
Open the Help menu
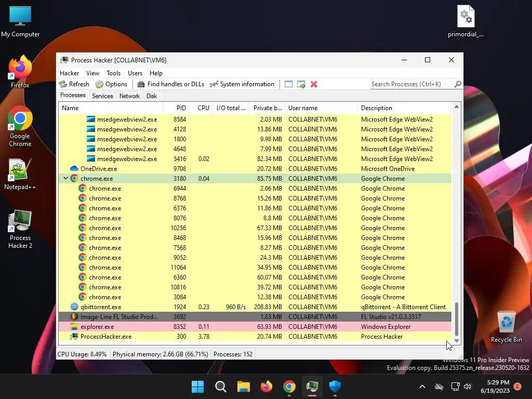click(x=156, y=73)
